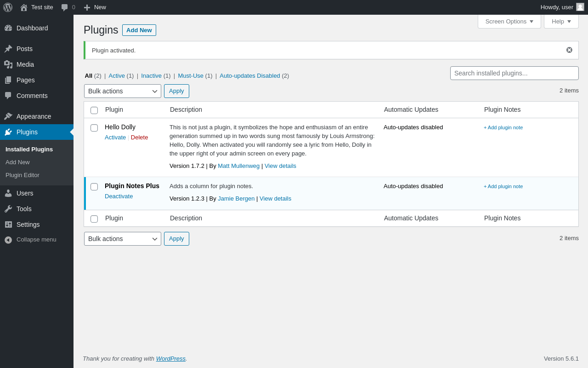This screenshot has height=368, width=588.
Task: Check the Hello Dolly plugin checkbox
Action: coord(94,128)
